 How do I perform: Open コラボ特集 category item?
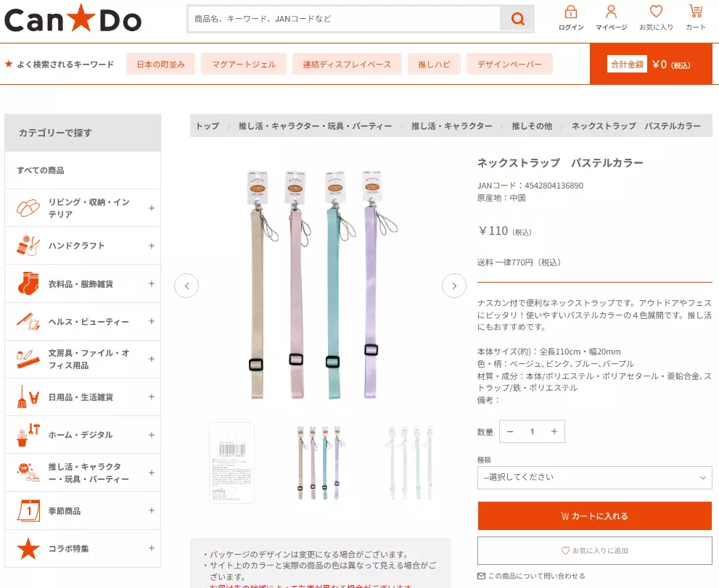pos(69,549)
